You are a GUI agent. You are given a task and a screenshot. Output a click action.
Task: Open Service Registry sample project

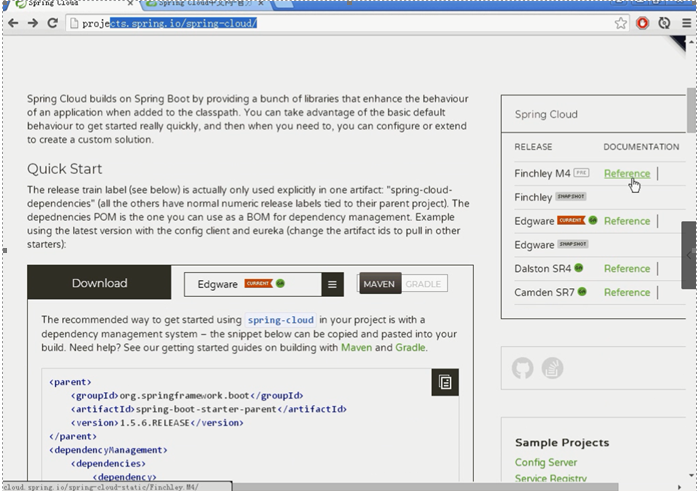pyautogui.click(x=551, y=478)
